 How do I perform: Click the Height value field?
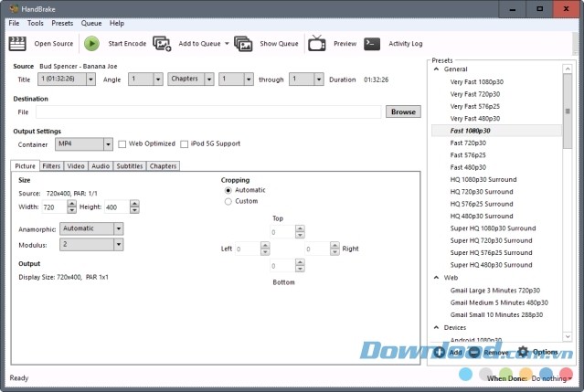[117, 207]
